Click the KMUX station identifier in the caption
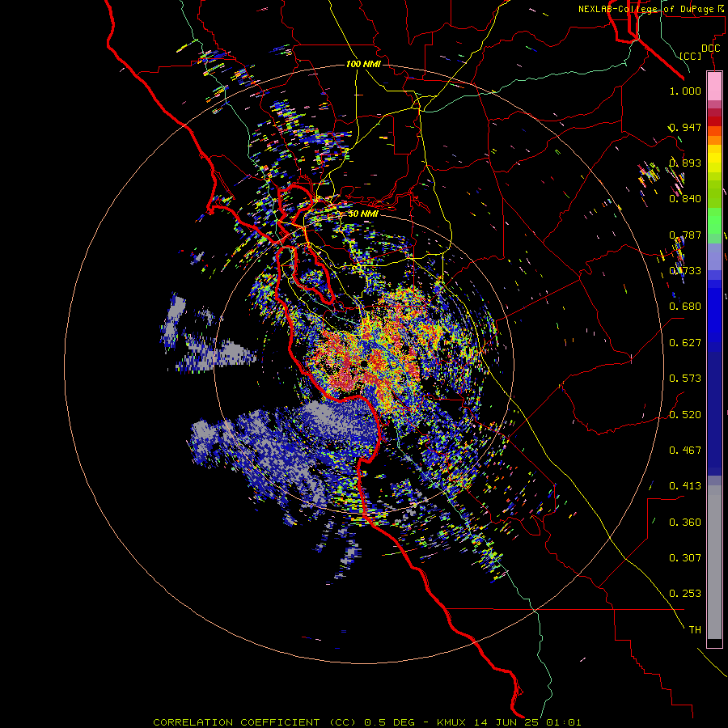This screenshot has width=728, height=728. coord(452,722)
